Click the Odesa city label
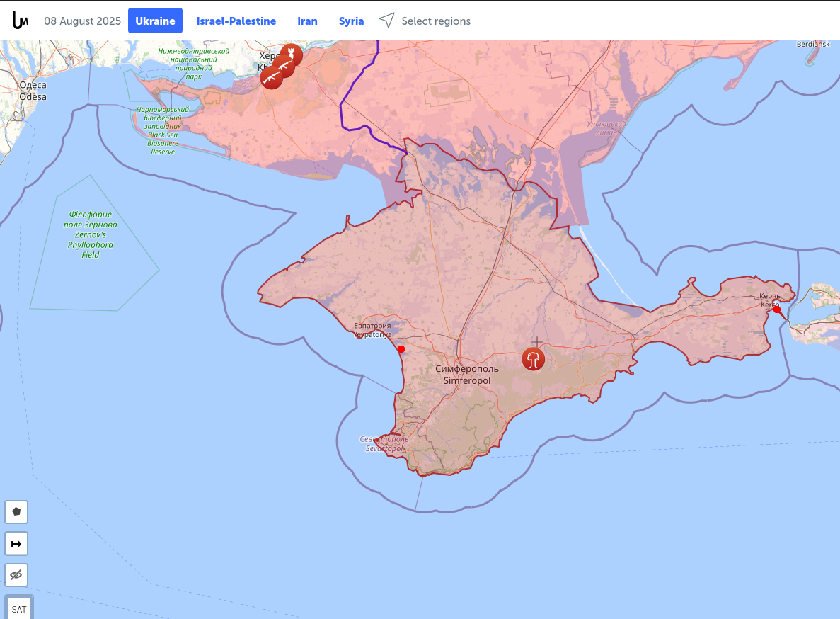This screenshot has width=840, height=619. pos(33,91)
